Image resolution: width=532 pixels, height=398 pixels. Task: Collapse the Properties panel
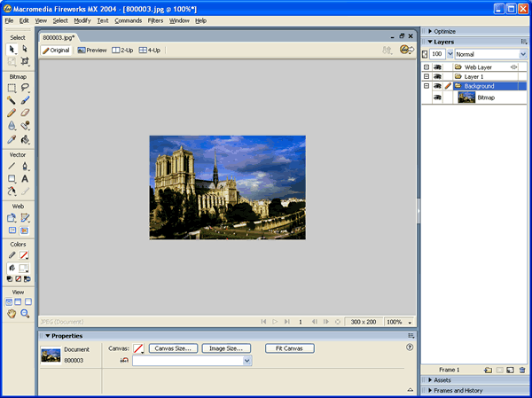(x=48, y=336)
